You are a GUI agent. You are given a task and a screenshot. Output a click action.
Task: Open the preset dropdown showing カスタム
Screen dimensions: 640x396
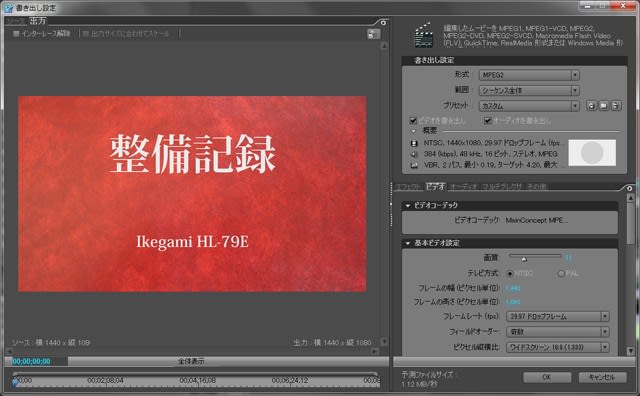[529, 106]
